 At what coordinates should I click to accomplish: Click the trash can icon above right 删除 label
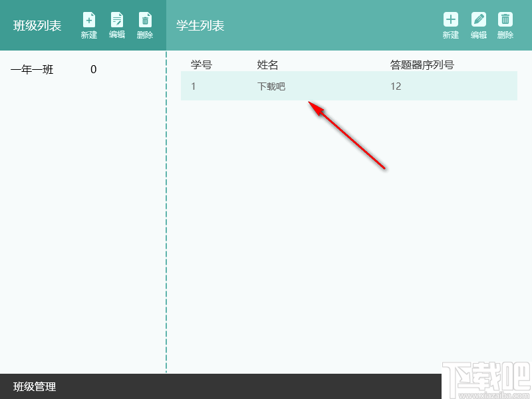coord(505,18)
